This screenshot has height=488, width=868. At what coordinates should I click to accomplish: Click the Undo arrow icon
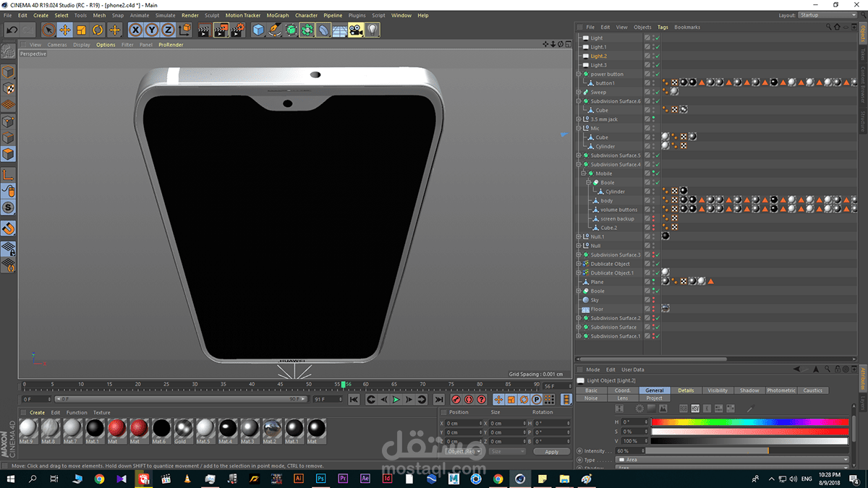[x=12, y=30]
